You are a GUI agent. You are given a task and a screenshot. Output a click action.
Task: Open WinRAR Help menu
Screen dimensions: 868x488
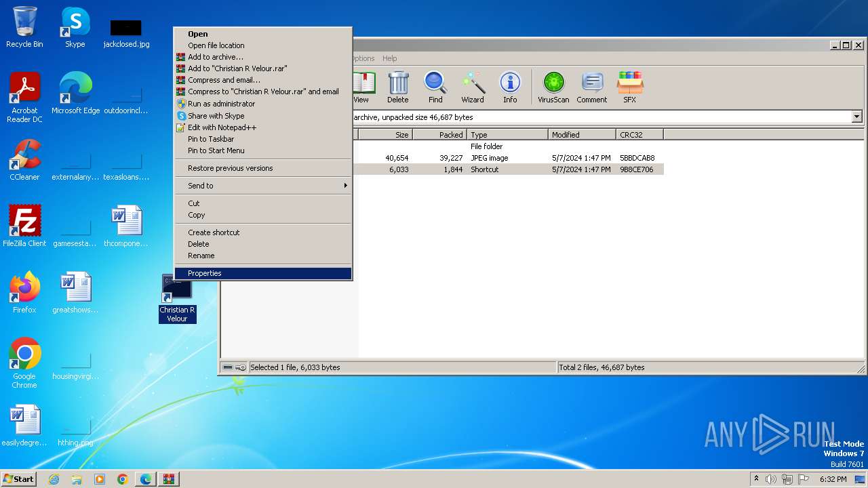[390, 58]
